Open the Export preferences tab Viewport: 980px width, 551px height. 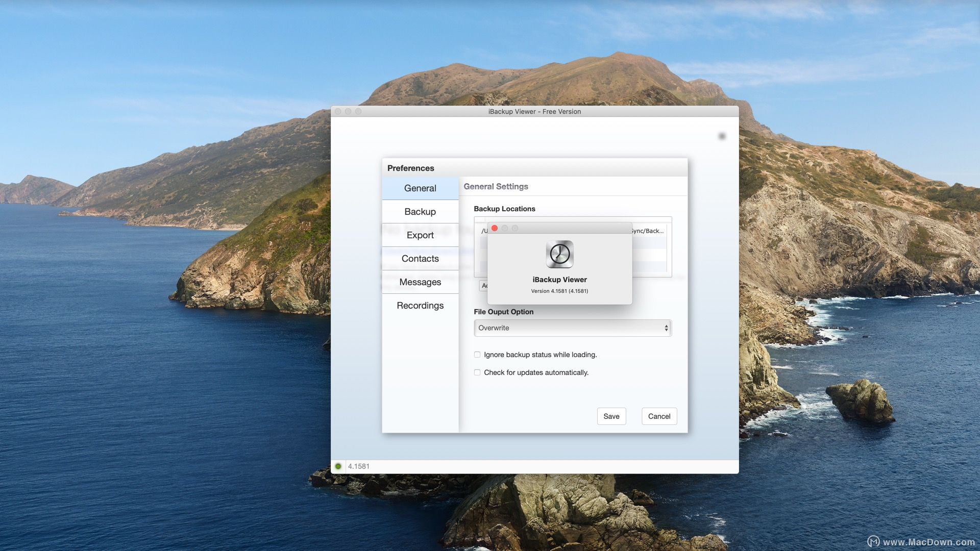click(420, 235)
